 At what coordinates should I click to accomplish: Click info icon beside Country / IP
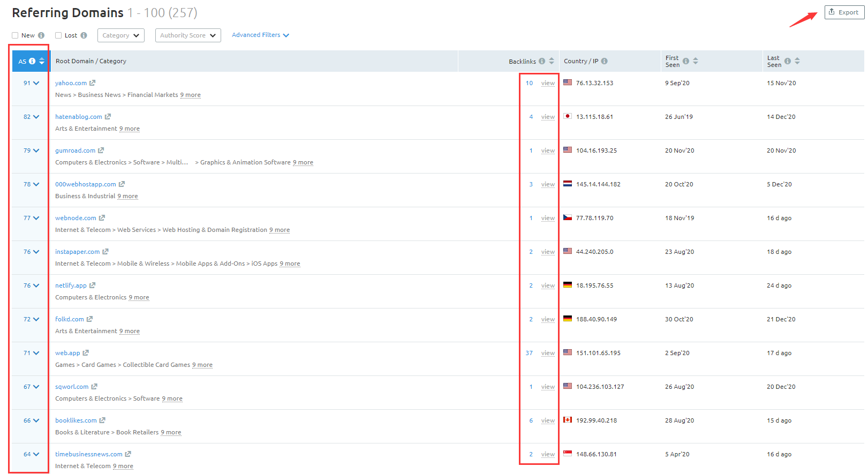604,61
